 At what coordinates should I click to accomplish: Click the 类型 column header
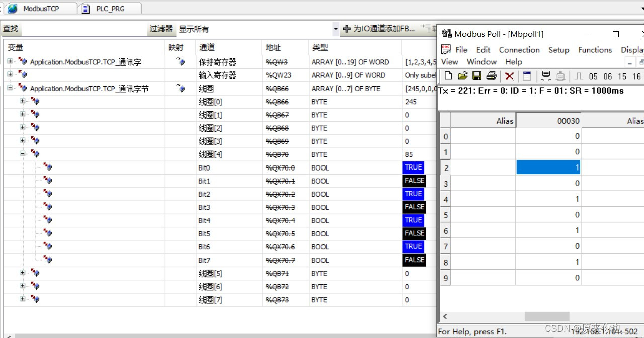coord(355,47)
